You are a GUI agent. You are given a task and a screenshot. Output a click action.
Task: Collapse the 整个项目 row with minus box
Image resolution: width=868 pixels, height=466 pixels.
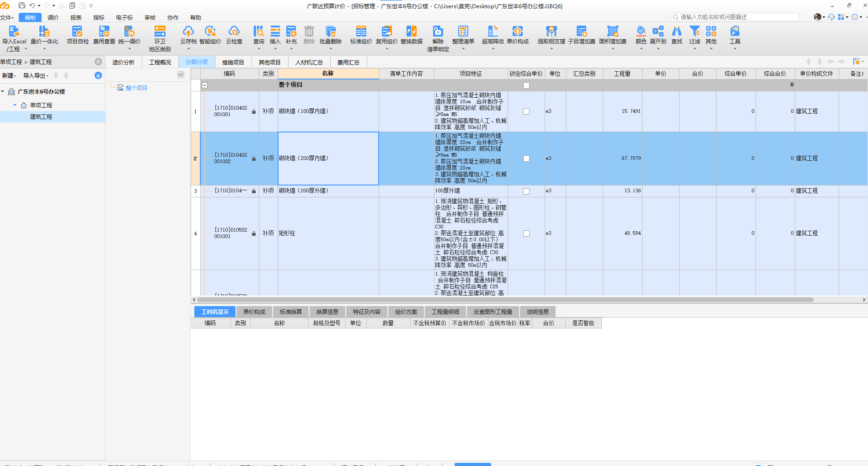(x=205, y=85)
